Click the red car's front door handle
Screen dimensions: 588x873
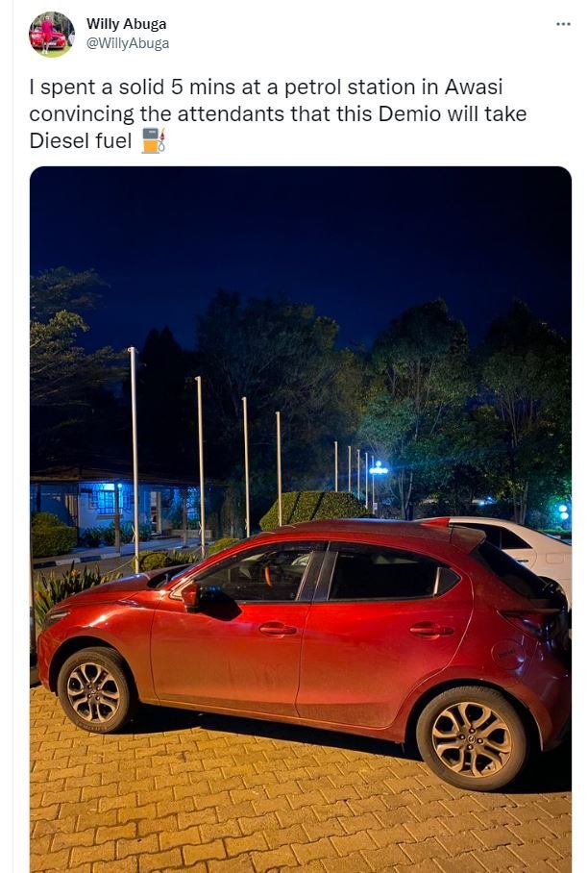[278, 629]
